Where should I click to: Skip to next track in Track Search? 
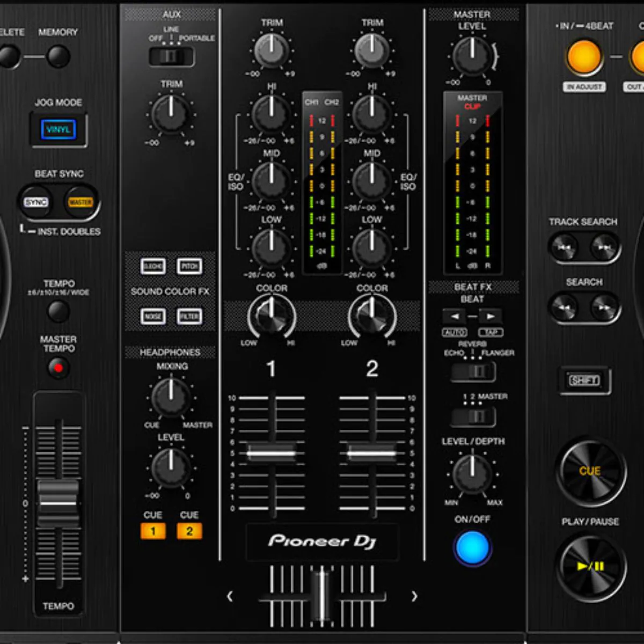[x=604, y=247]
